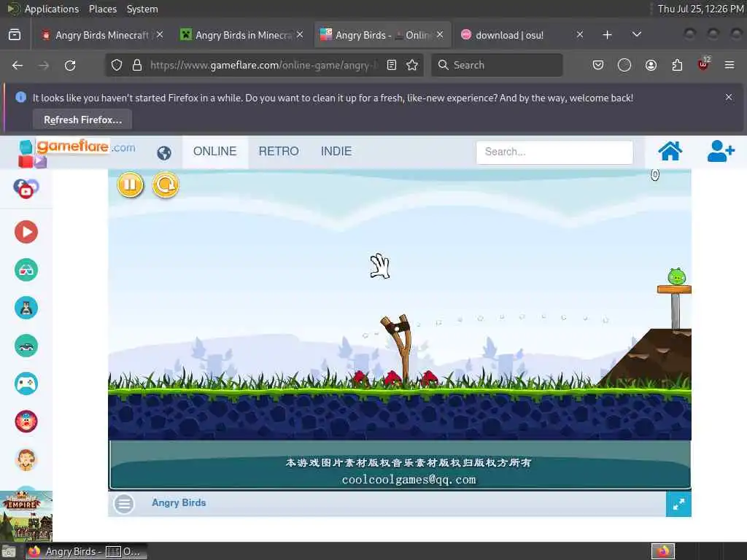
Task: Open the language globe icon
Action: coord(164,153)
